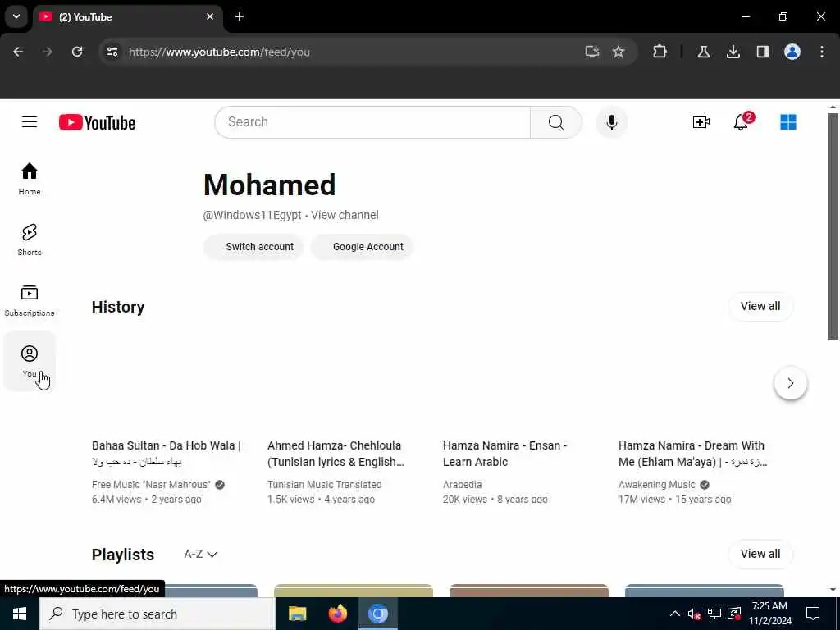Image resolution: width=840 pixels, height=630 pixels.
Task: Click the YouTube Search input field
Action: coord(372,122)
